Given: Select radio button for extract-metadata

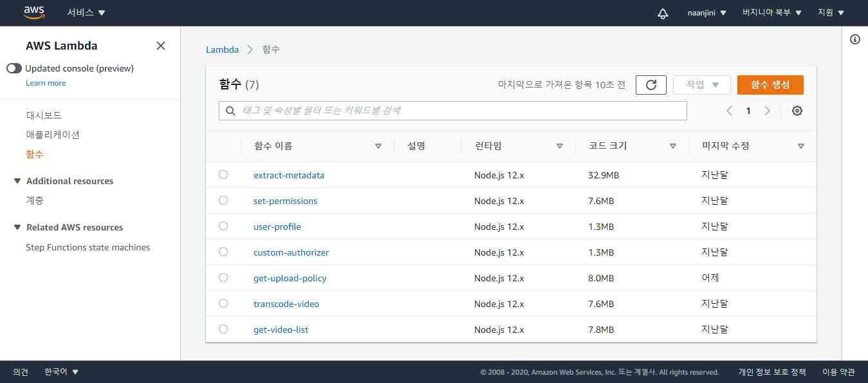Looking at the screenshot, I should click(x=223, y=174).
